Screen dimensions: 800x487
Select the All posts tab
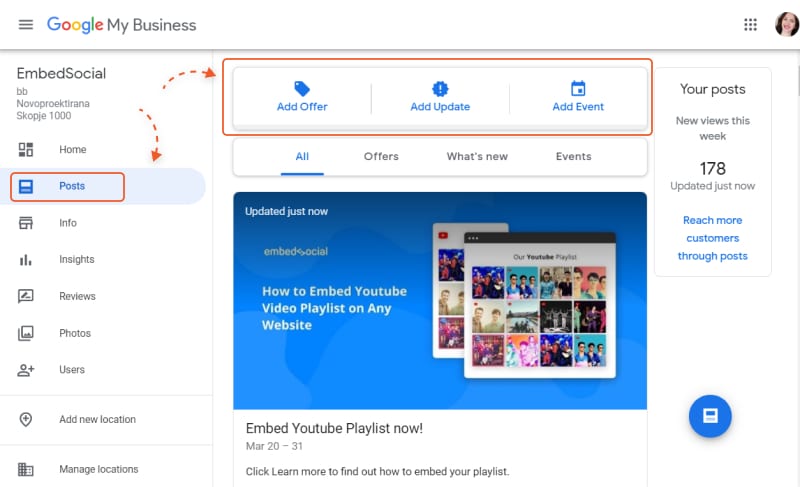tap(302, 157)
